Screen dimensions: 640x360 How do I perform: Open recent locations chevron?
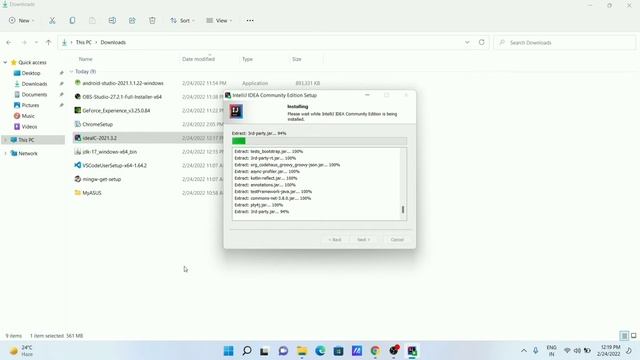tap(36, 42)
